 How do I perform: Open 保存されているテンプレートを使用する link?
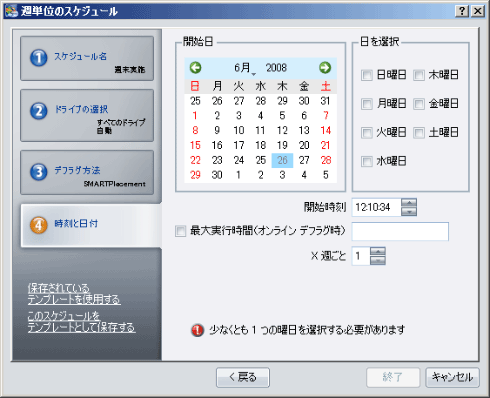[74, 294]
